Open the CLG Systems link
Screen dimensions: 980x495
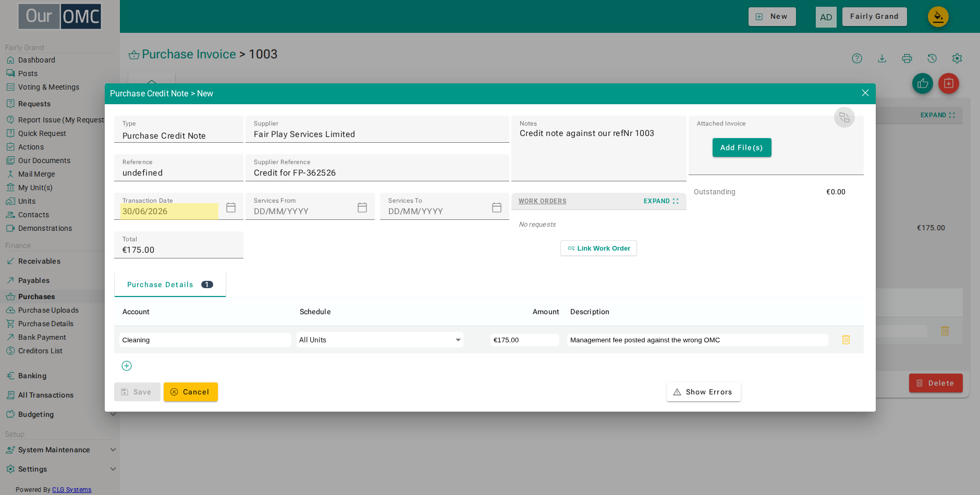tap(71, 490)
